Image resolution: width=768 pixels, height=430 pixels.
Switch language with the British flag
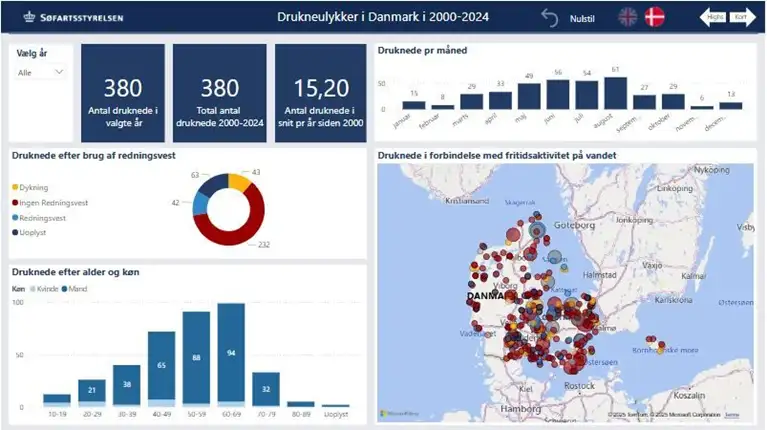click(x=627, y=17)
